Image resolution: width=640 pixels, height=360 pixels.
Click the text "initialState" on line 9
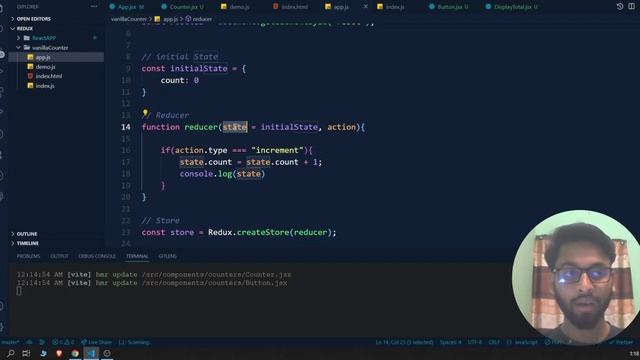[199, 69]
